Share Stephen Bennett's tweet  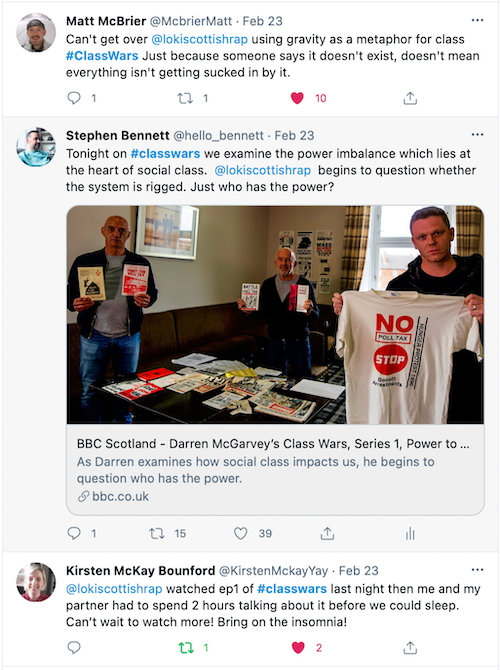click(x=327, y=533)
